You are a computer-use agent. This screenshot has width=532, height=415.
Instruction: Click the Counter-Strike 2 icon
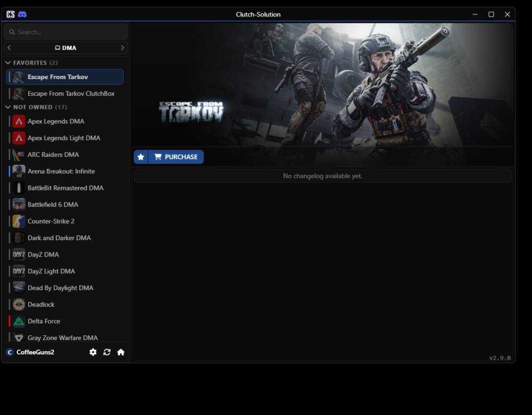[19, 221]
